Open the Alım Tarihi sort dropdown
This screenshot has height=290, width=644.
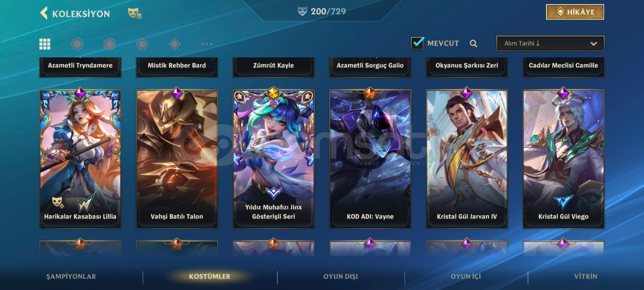550,43
